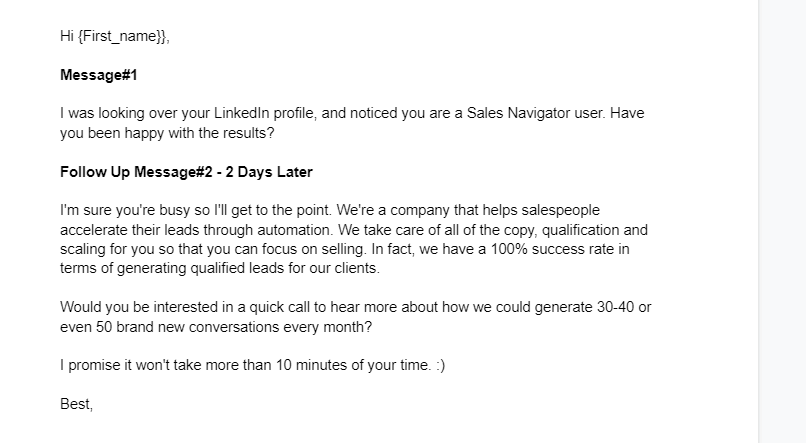
Task: Click the 'Best,' sign-off line
Action: coord(77,404)
